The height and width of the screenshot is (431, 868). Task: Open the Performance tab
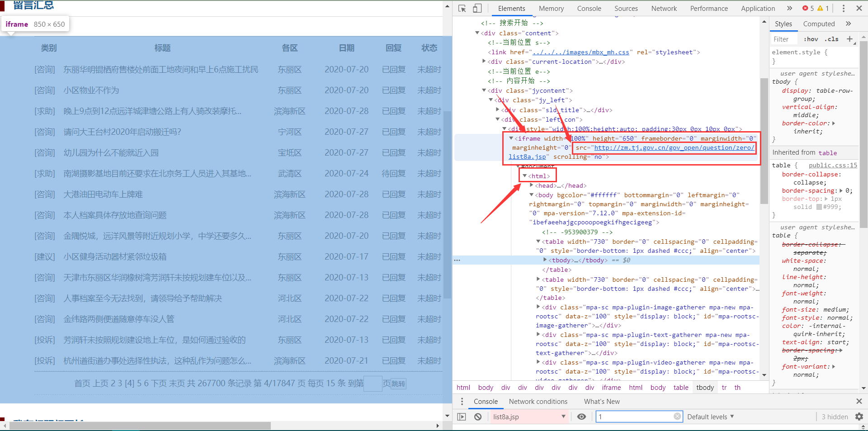coord(709,8)
